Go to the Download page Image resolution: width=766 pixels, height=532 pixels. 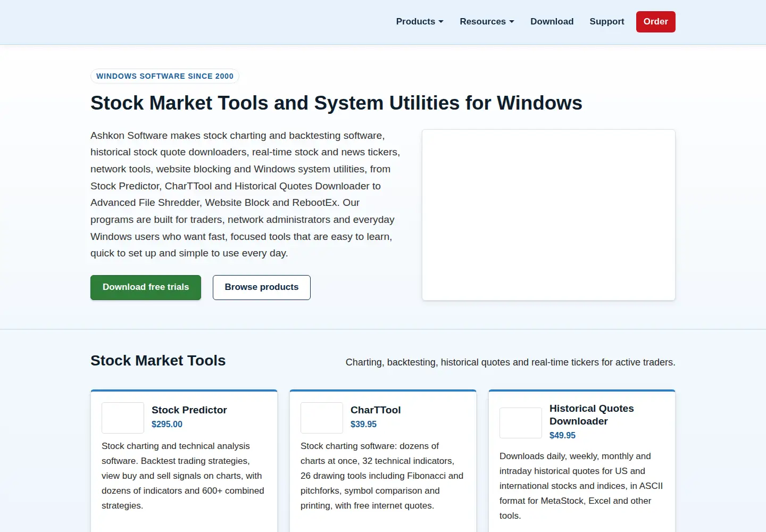pyautogui.click(x=552, y=21)
